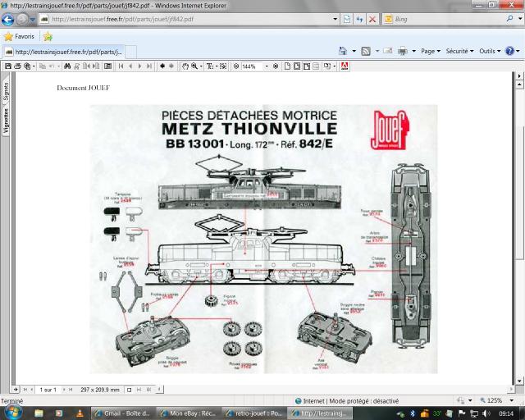525x420 pixels.
Task: Open the IE Home button
Action: (x=343, y=51)
